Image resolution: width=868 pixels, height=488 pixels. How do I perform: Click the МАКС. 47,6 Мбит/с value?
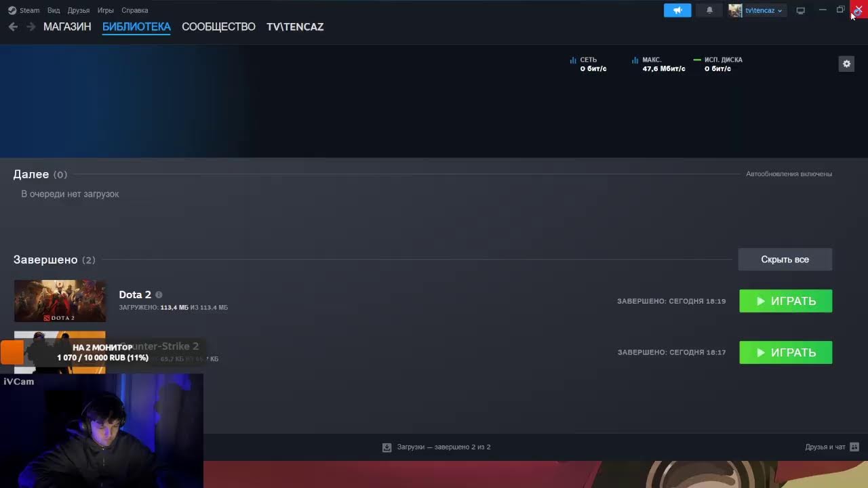pyautogui.click(x=664, y=69)
